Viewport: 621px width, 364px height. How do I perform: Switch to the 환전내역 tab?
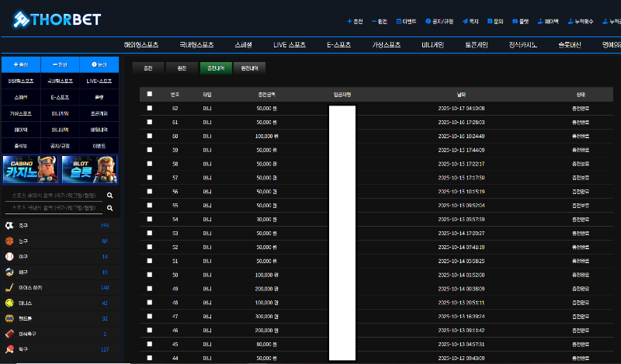click(249, 68)
